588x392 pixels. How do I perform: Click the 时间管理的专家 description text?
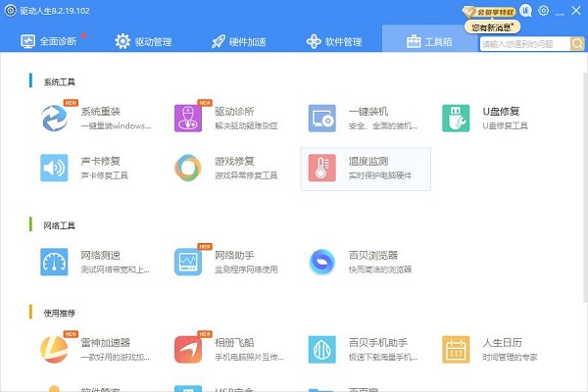tap(510, 357)
